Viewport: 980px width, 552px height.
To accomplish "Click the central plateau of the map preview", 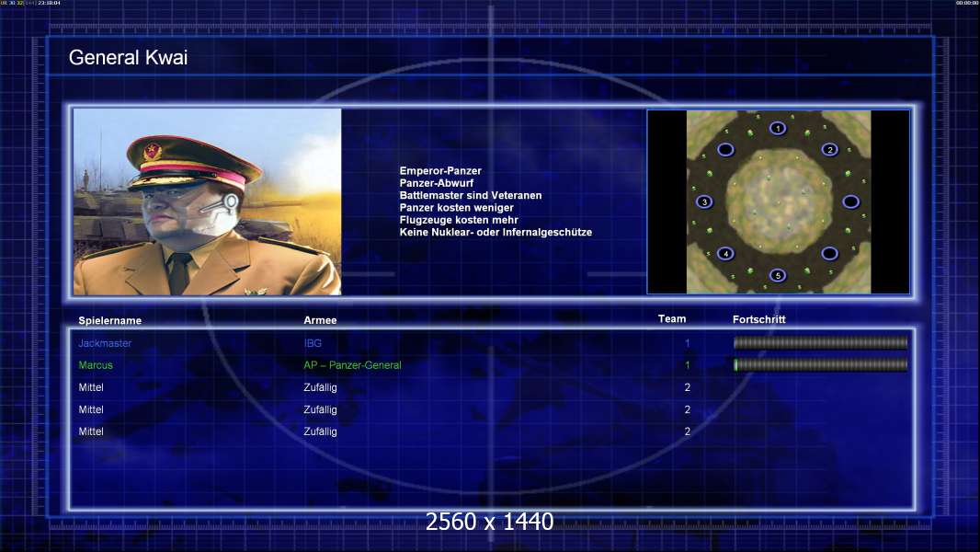I will [x=779, y=201].
